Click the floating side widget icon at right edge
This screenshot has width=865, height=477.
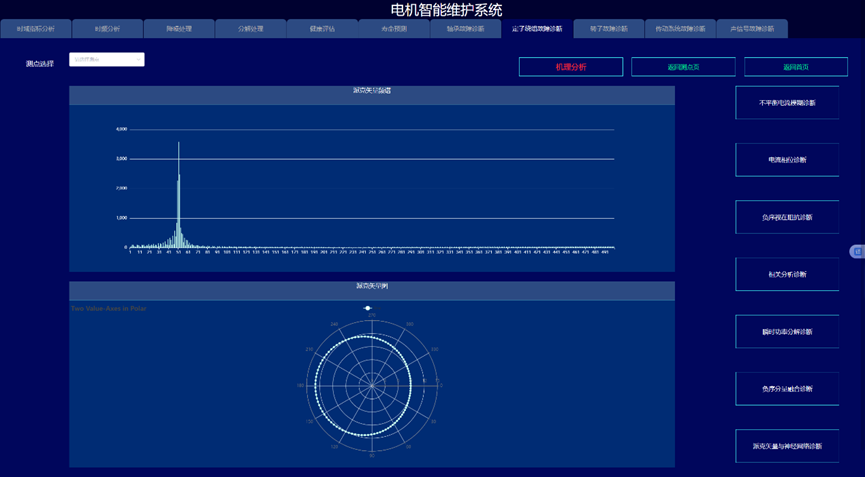tap(857, 251)
